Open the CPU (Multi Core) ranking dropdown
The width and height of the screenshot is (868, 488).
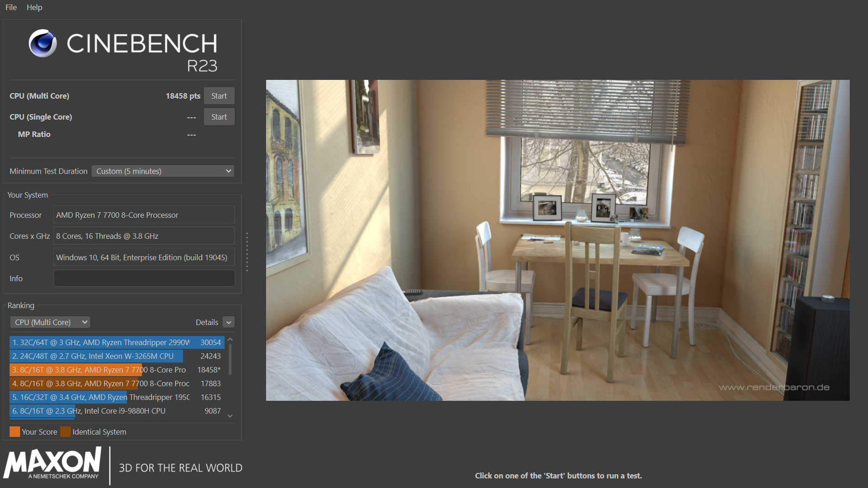(x=50, y=322)
